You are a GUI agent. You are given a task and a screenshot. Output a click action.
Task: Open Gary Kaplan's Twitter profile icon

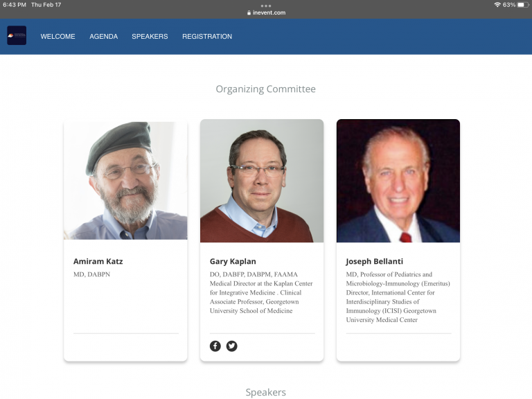pyautogui.click(x=232, y=346)
